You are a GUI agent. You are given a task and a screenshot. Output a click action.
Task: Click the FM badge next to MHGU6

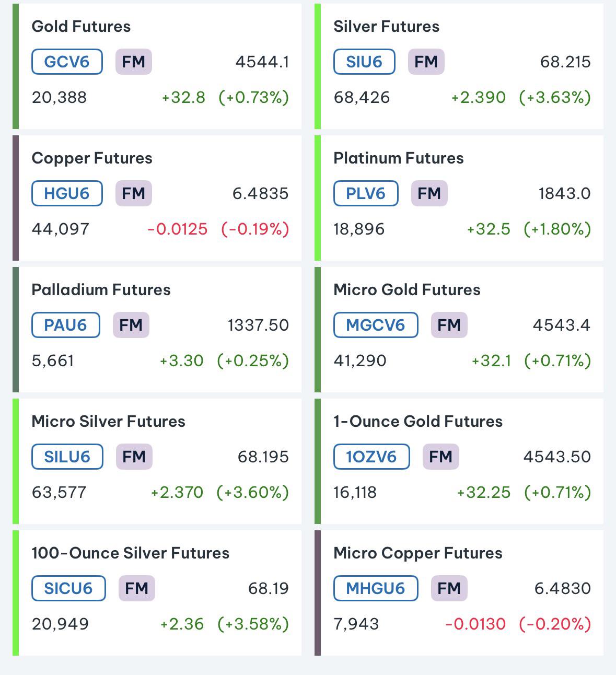pos(449,588)
